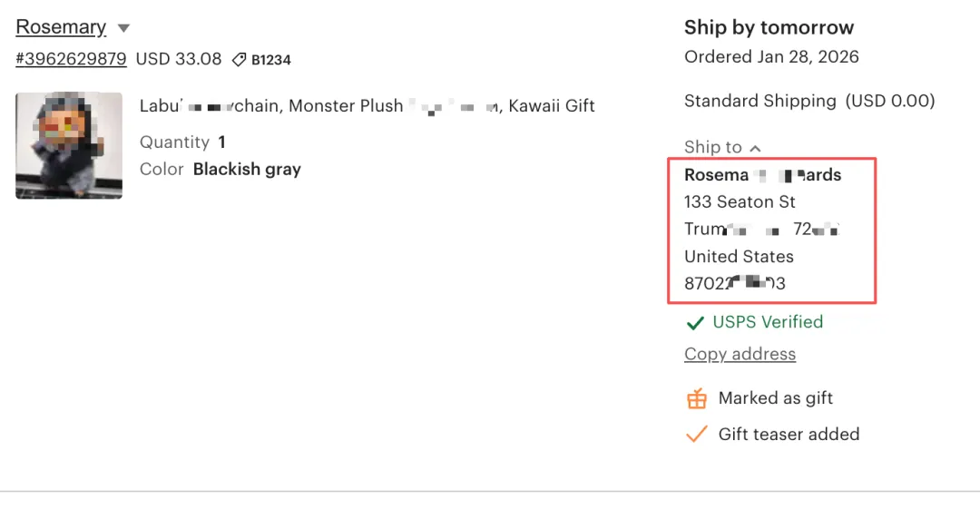
Task: Click the gift box icon
Action: pyautogui.click(x=696, y=398)
